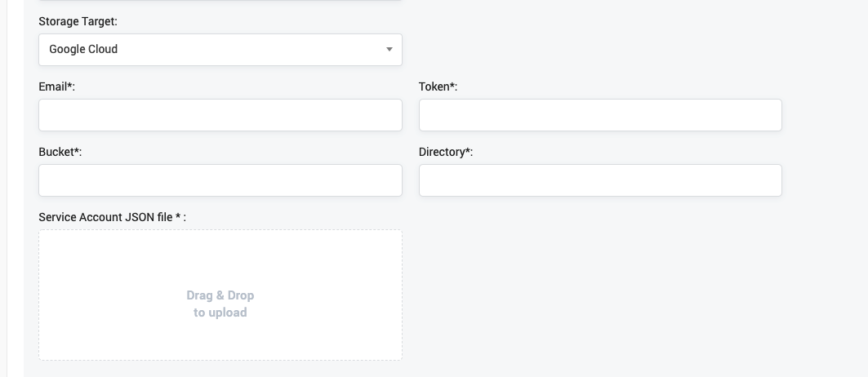The width and height of the screenshot is (868, 377).
Task: Click the Storage Target dropdown arrow
Action: [389, 50]
